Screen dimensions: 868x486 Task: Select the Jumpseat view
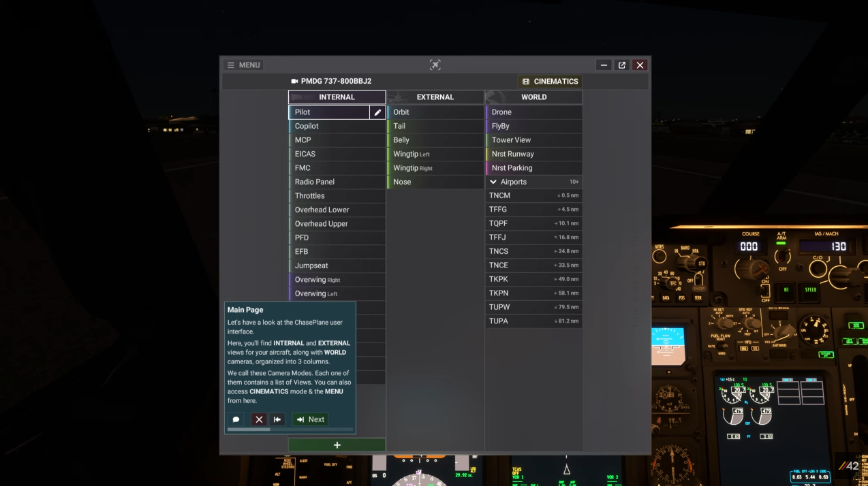click(337, 265)
